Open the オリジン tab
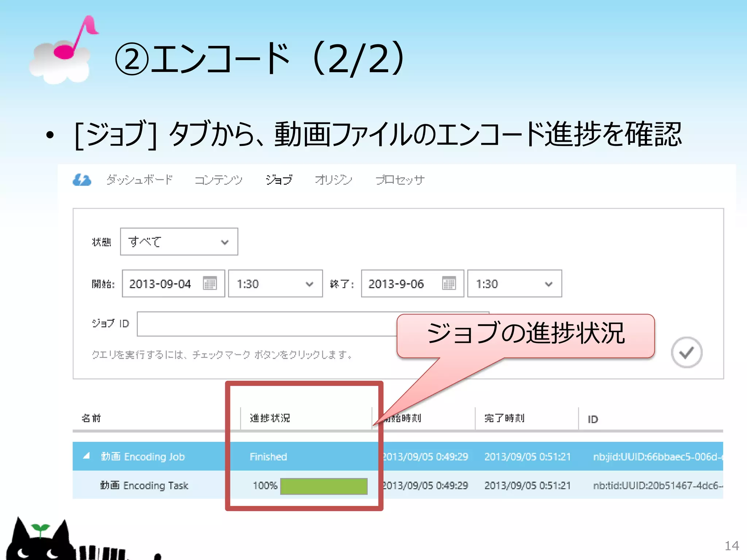Image resolution: width=747 pixels, height=560 pixels. pyautogui.click(x=333, y=180)
